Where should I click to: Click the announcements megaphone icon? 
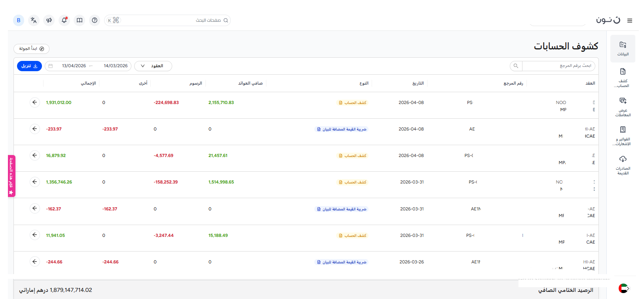coord(49,20)
